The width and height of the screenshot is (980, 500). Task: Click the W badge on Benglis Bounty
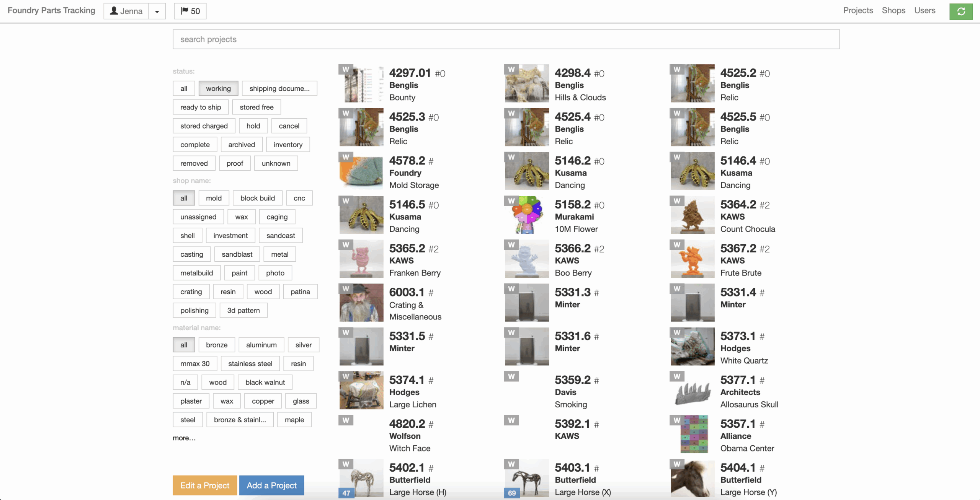346,69
